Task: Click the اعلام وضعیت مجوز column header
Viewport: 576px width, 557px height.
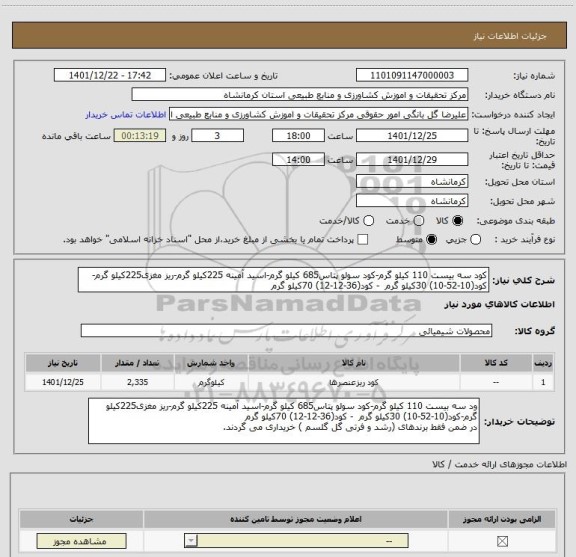Action: point(296,519)
